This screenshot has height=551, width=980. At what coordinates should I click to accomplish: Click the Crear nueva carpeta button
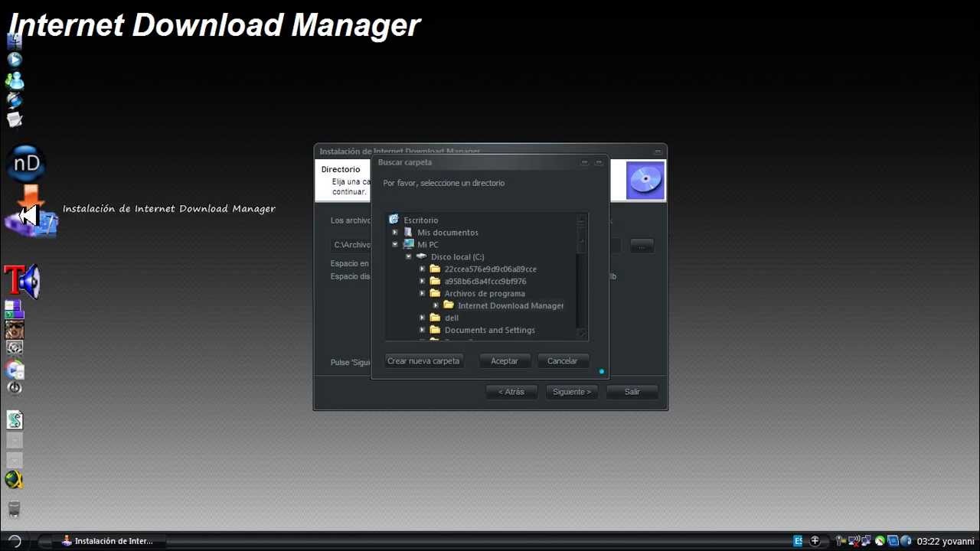(x=423, y=361)
